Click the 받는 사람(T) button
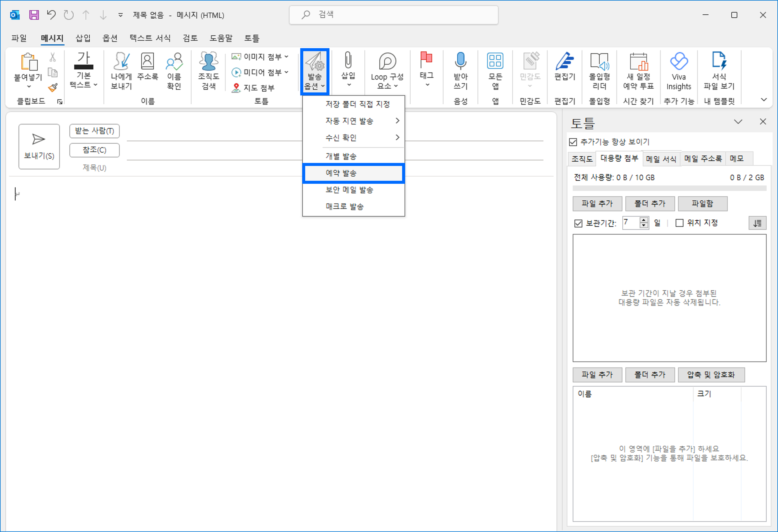 tap(94, 131)
